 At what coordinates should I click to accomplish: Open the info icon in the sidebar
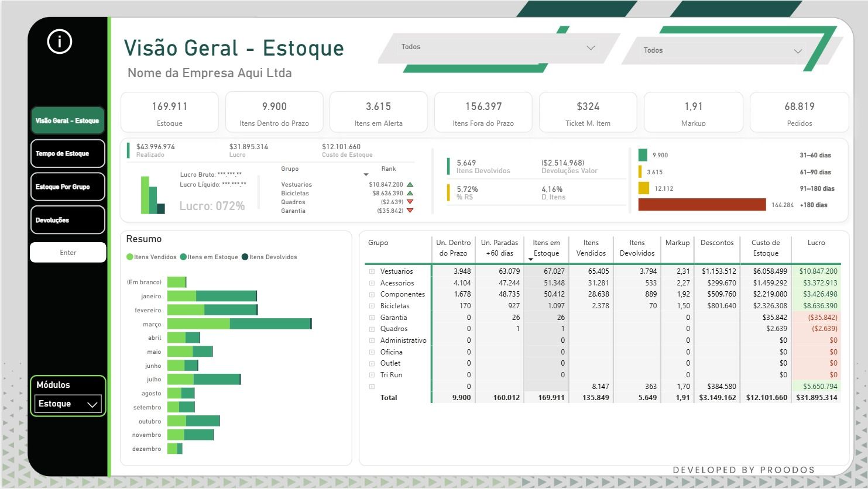(x=59, y=42)
